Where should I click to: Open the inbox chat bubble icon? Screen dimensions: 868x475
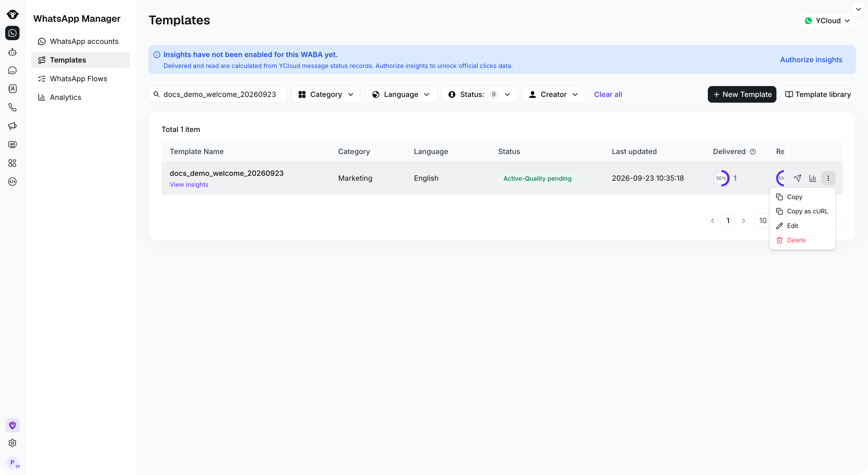tap(12, 70)
